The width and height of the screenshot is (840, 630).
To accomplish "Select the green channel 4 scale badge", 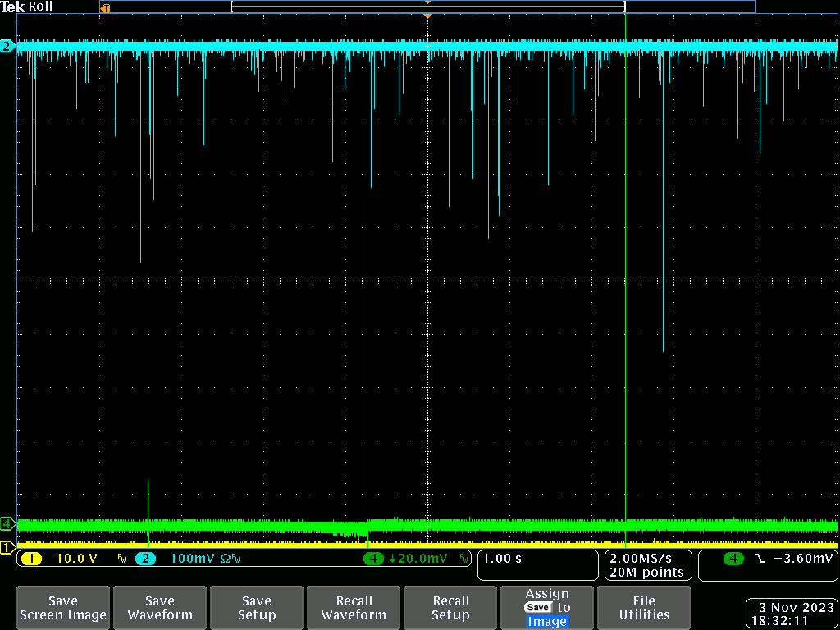I will (374, 559).
